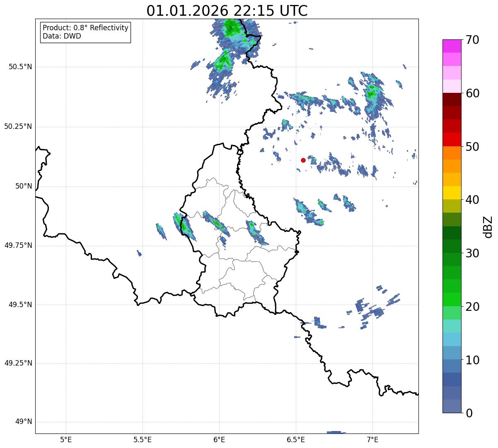
Task: Click the 5.5°E longitude label
Action: click(x=143, y=439)
